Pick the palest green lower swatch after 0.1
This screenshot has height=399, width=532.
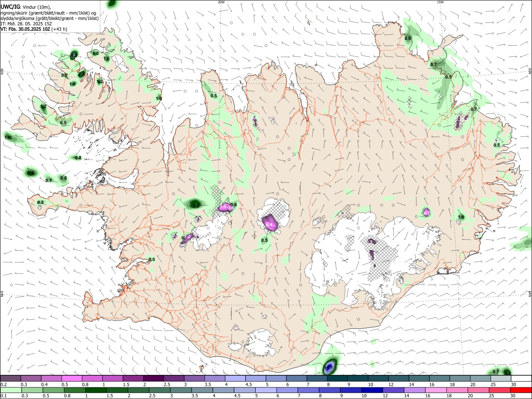tap(11, 390)
